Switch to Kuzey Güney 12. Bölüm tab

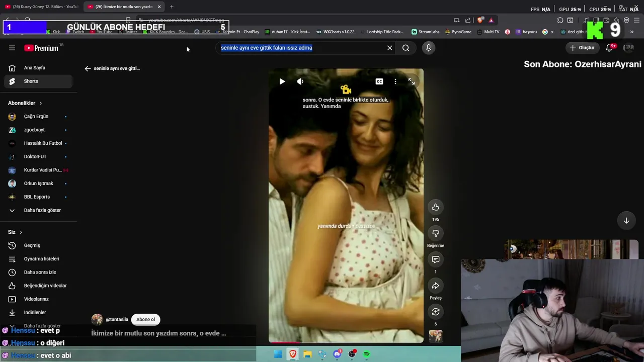click(42, 7)
